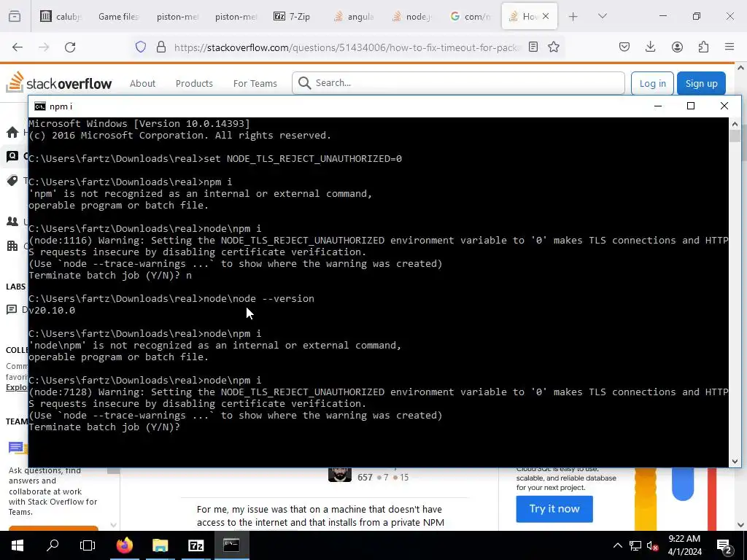Open Firefox account icon
747x560 pixels.
[x=677, y=47]
